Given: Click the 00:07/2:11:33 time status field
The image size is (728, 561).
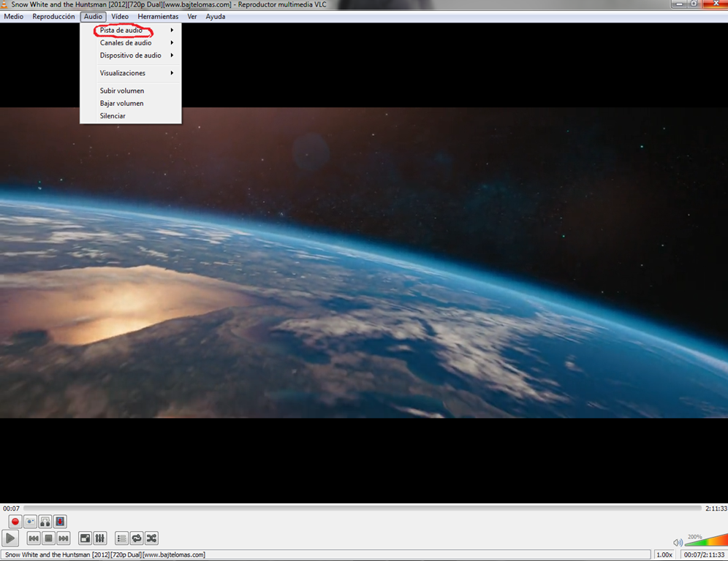Looking at the screenshot, I should click(x=704, y=554).
